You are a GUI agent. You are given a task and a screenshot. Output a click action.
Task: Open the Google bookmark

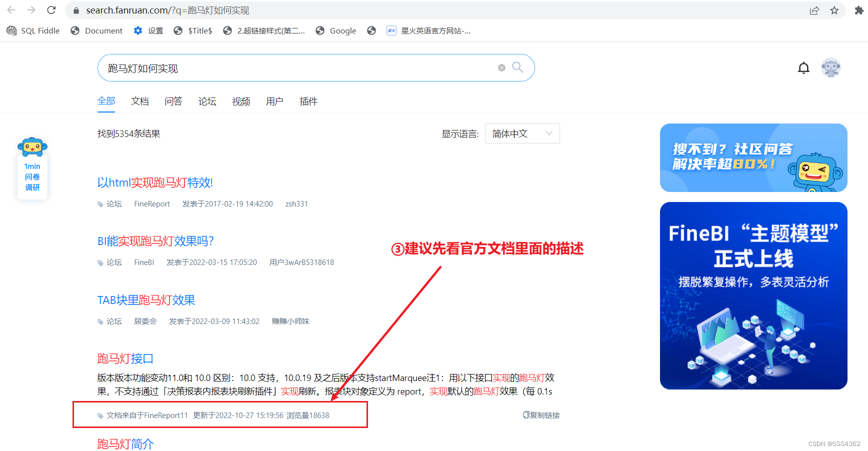(336, 30)
